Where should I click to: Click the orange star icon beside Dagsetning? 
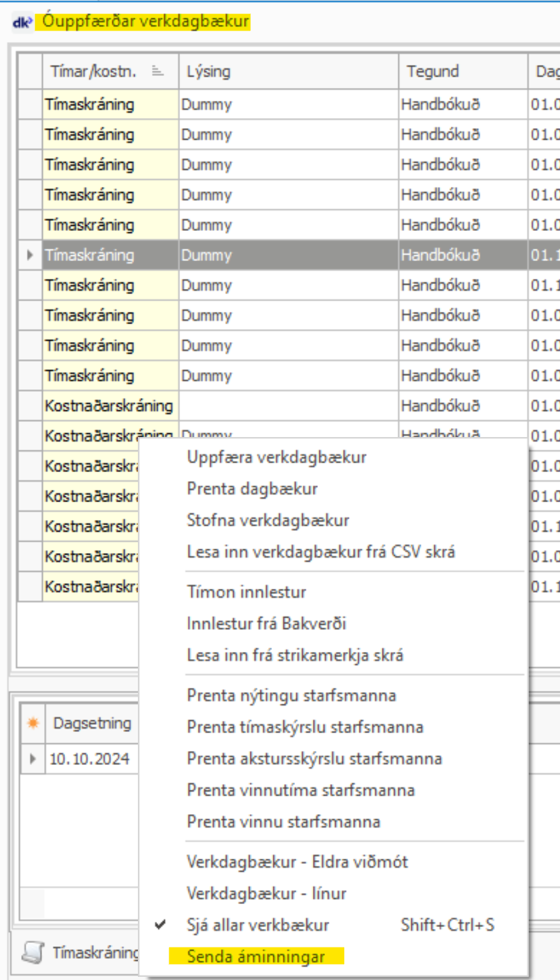[x=33, y=723]
